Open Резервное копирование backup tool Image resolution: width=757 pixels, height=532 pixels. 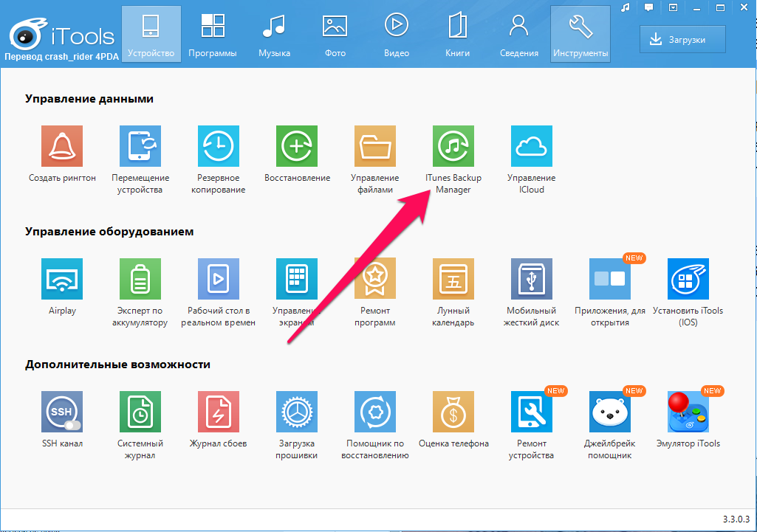[x=218, y=146]
